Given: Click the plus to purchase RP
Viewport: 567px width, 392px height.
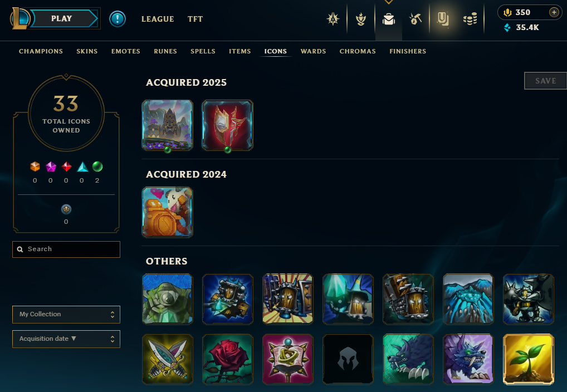Looking at the screenshot, I should (x=554, y=12).
